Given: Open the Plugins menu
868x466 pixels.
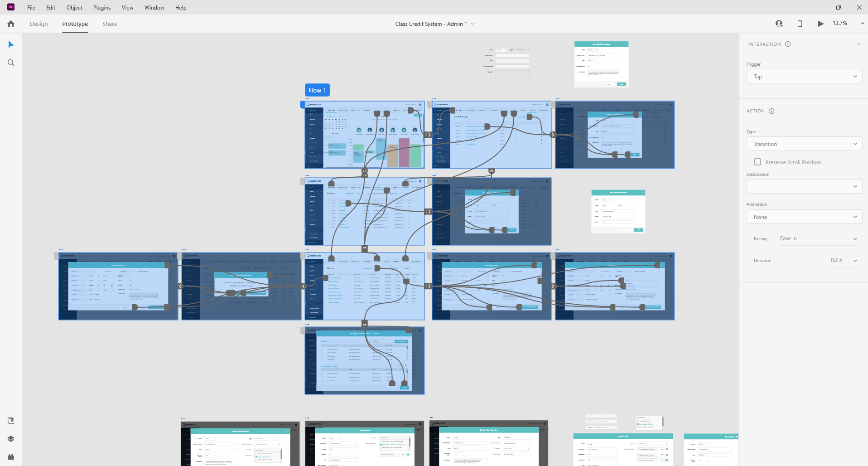Looking at the screenshot, I should click(x=102, y=8).
